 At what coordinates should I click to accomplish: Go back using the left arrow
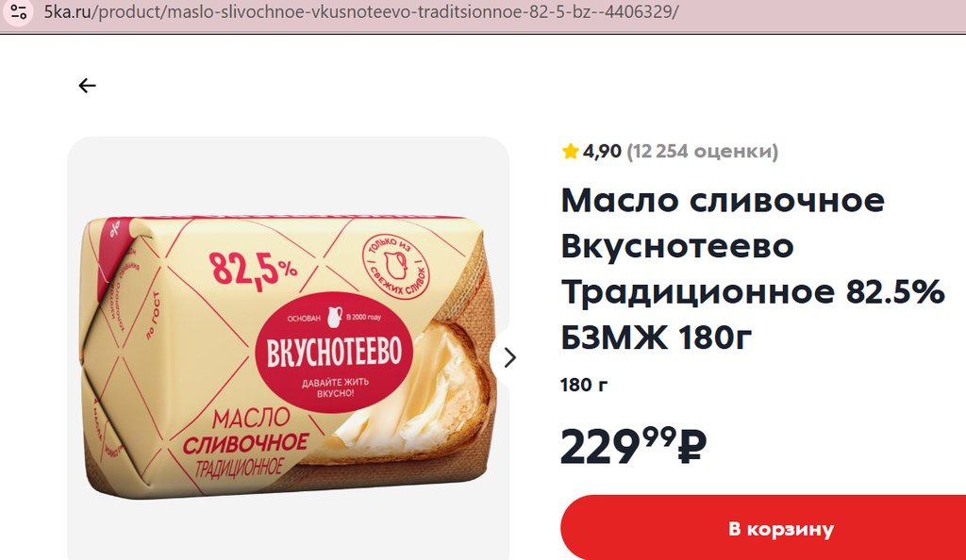(x=88, y=86)
